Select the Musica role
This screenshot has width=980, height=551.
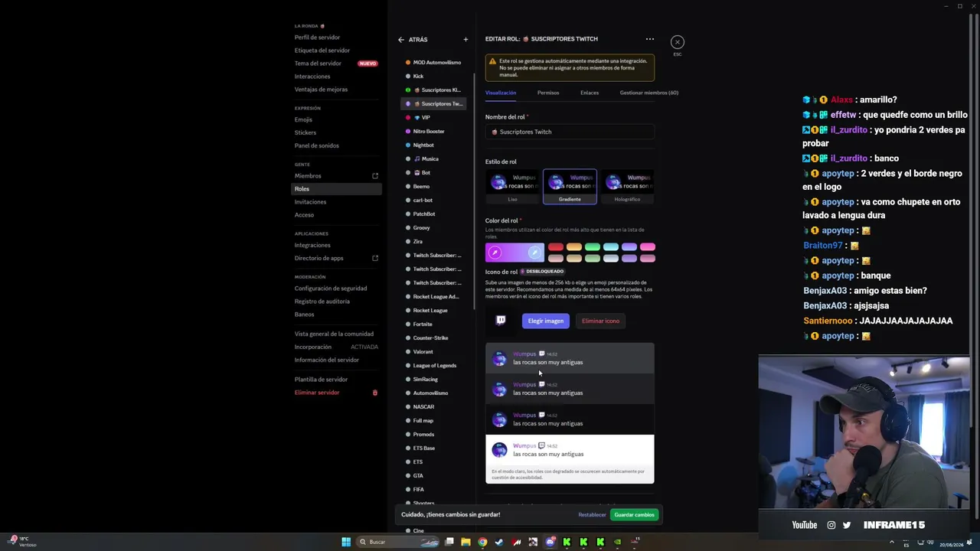433,159
